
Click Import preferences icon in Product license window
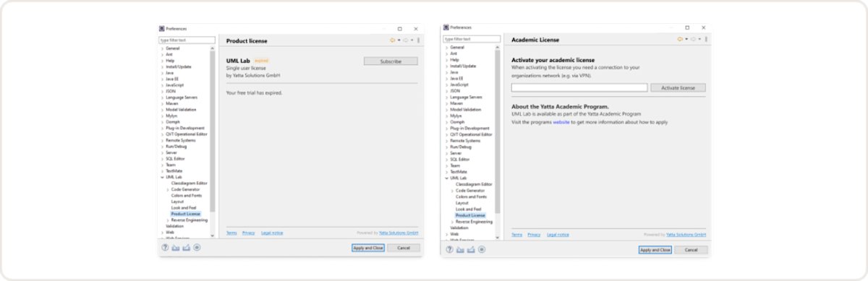175,248
